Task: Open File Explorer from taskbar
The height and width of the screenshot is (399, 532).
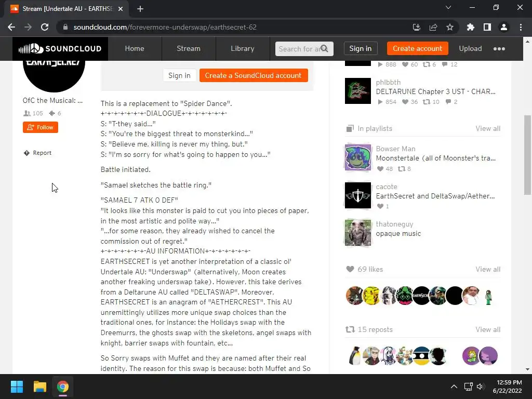Action: pyautogui.click(x=39, y=387)
